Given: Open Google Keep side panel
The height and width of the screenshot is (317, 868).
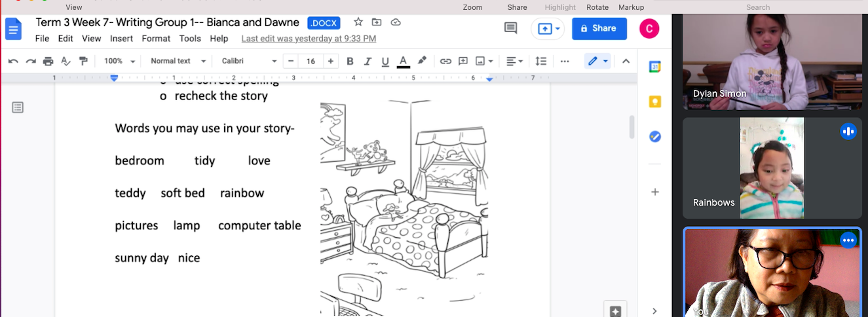Looking at the screenshot, I should [655, 102].
